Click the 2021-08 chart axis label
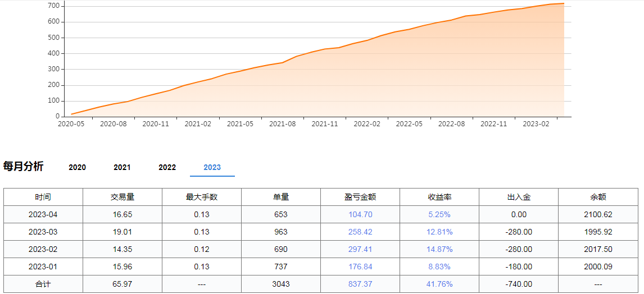644x294 pixels. click(282, 123)
